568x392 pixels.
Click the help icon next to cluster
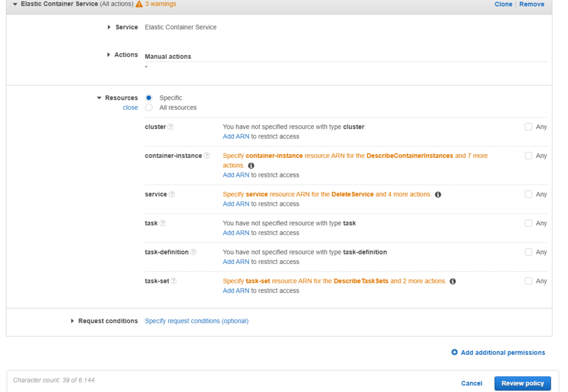pyautogui.click(x=170, y=127)
